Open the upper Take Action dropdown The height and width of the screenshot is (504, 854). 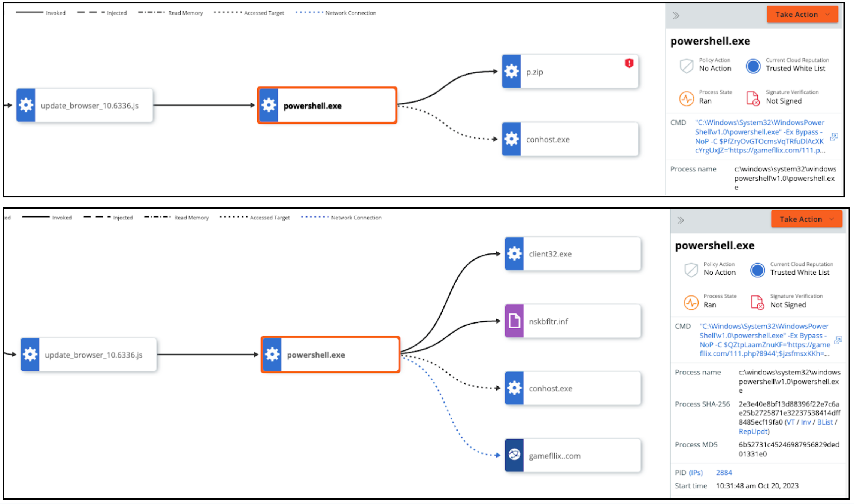pos(802,15)
